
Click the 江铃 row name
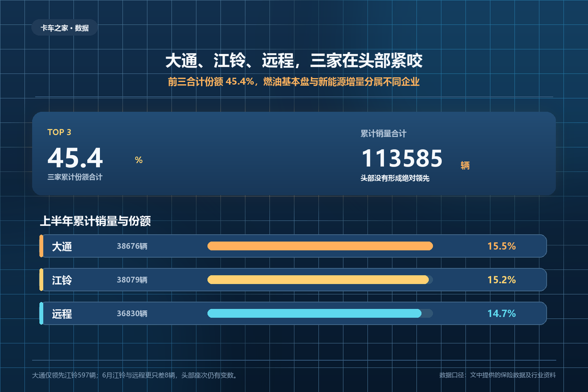coord(62,280)
